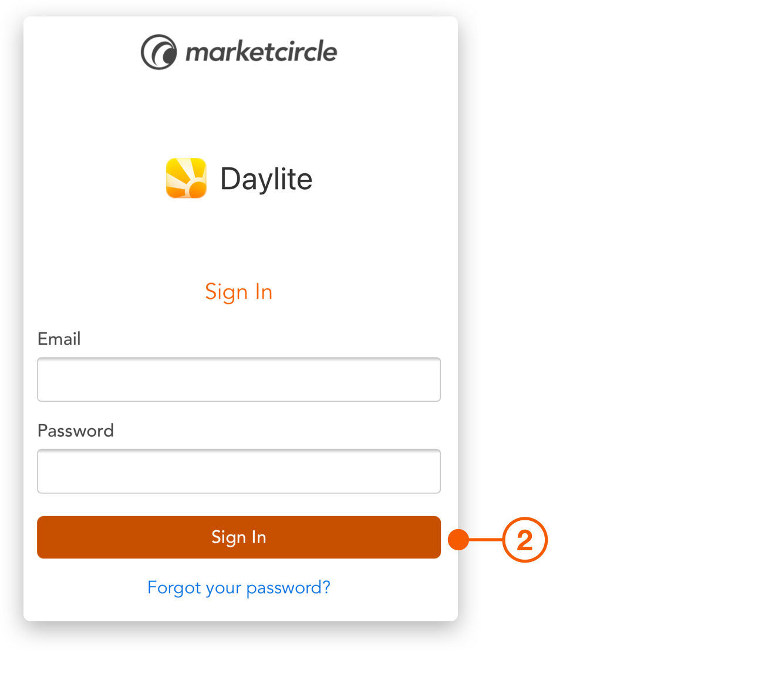Click inside the Email input field

click(238, 379)
